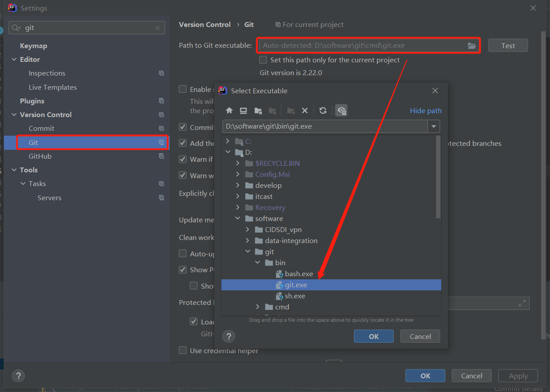Image resolution: width=550 pixels, height=392 pixels.
Task: Collapse the Editor settings group
Action: coord(14,60)
